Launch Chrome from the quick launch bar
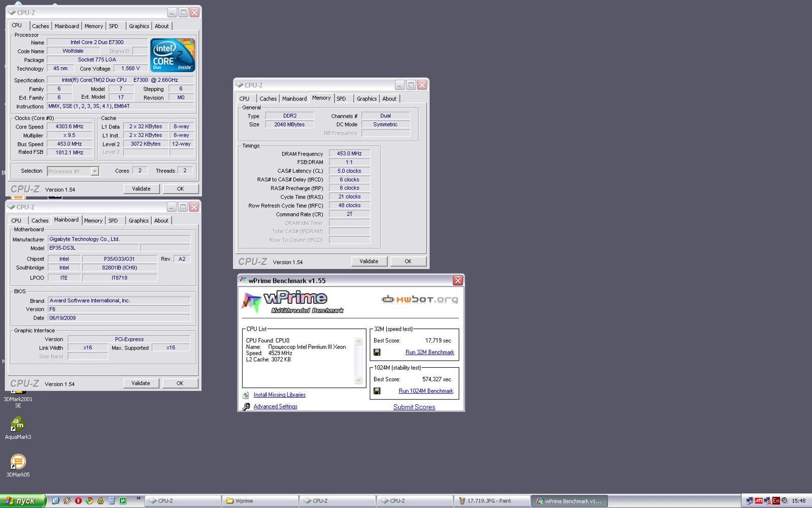812x508 pixels. pos(89,500)
